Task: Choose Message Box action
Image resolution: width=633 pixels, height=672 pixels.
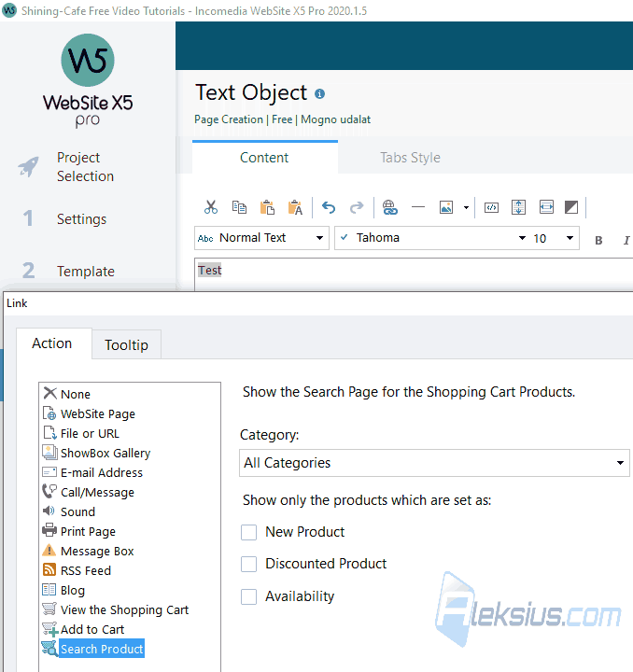Action: click(89, 551)
